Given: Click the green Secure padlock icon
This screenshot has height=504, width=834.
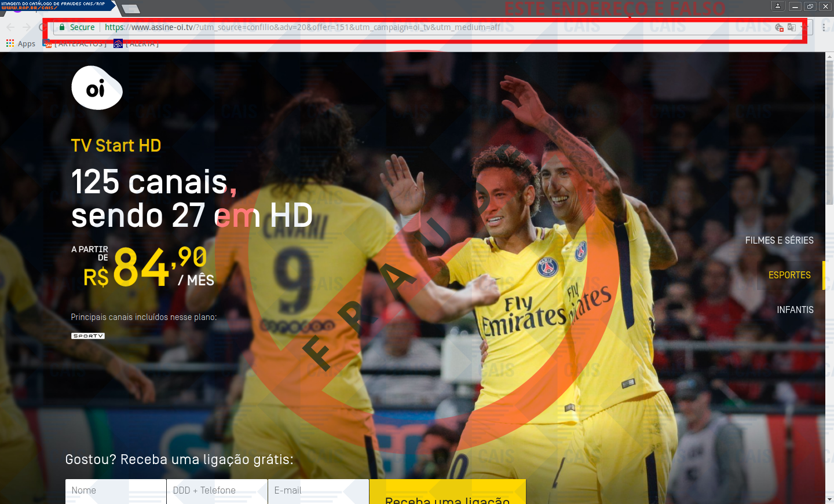Looking at the screenshot, I should click(x=62, y=27).
